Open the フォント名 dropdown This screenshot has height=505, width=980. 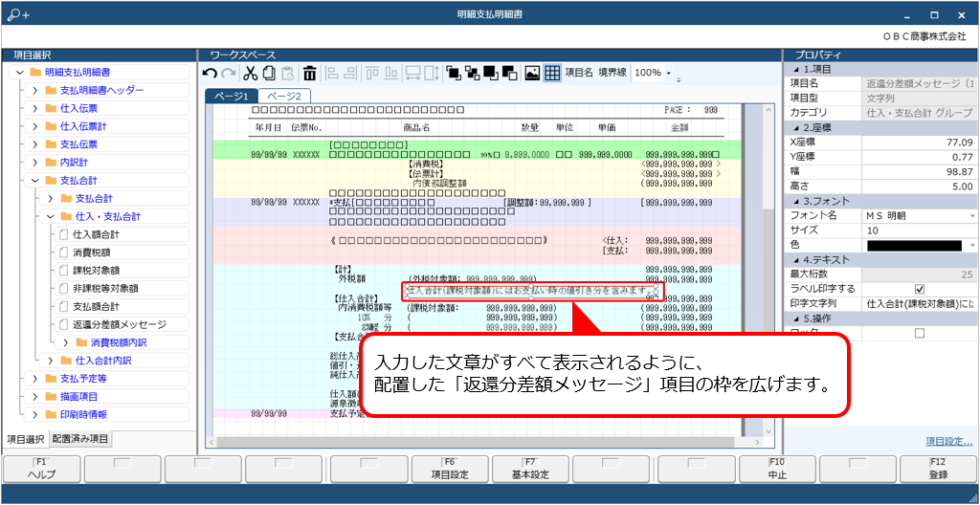[x=972, y=215]
